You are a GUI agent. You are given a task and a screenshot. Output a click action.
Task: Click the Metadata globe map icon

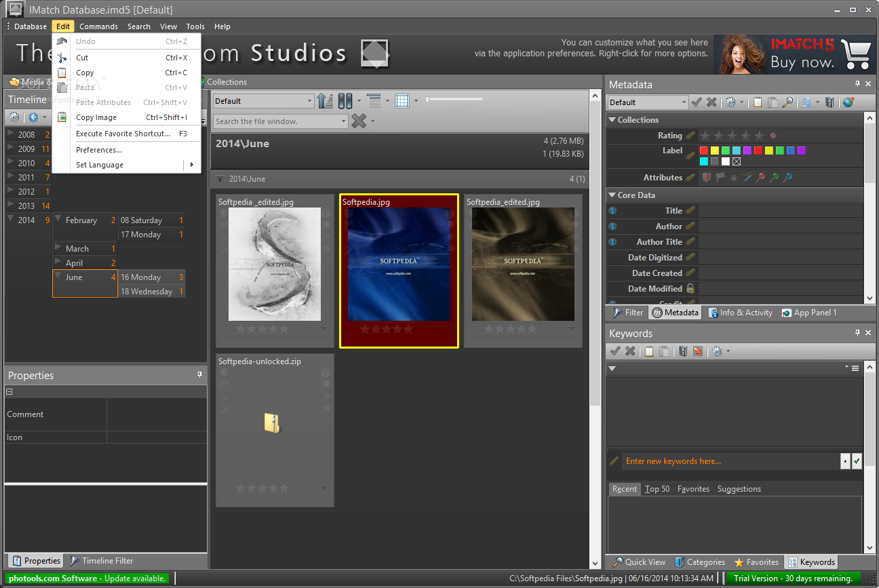(x=848, y=102)
